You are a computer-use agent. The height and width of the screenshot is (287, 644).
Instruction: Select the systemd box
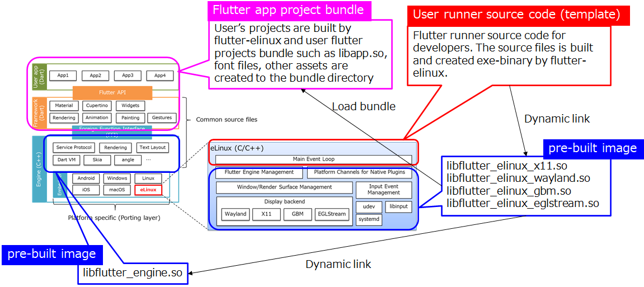[369, 219]
